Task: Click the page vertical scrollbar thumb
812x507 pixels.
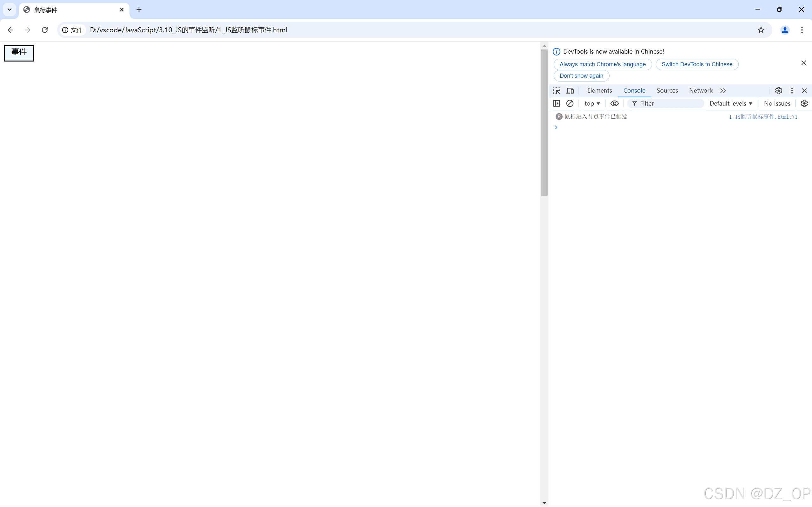Action: click(544, 122)
